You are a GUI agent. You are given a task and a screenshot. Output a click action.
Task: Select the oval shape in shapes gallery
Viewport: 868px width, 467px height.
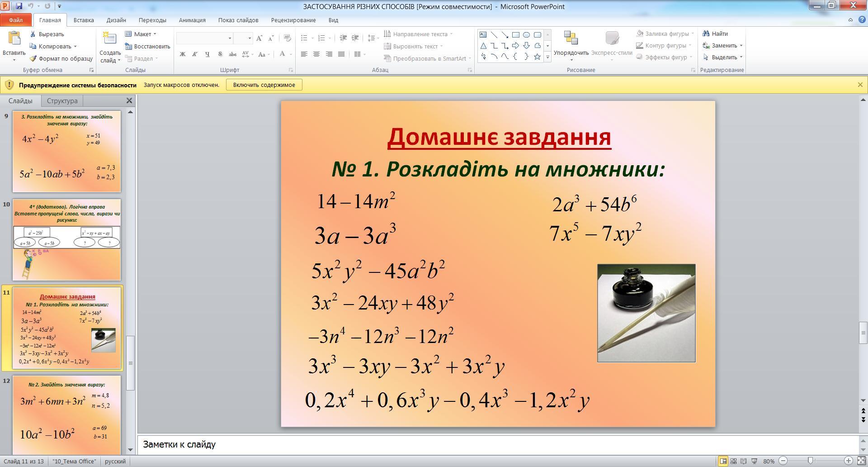527,35
